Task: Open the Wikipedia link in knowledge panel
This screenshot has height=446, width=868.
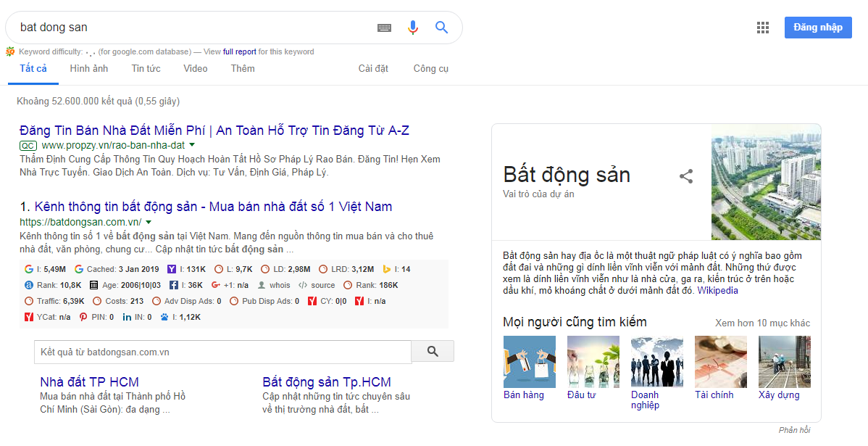Action: [x=717, y=290]
